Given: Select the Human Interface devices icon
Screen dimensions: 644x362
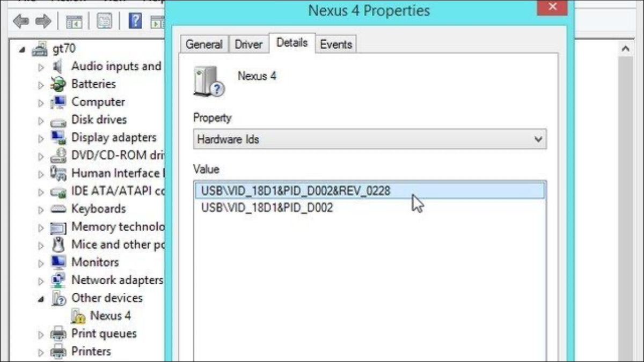Looking at the screenshot, I should pos(57,173).
